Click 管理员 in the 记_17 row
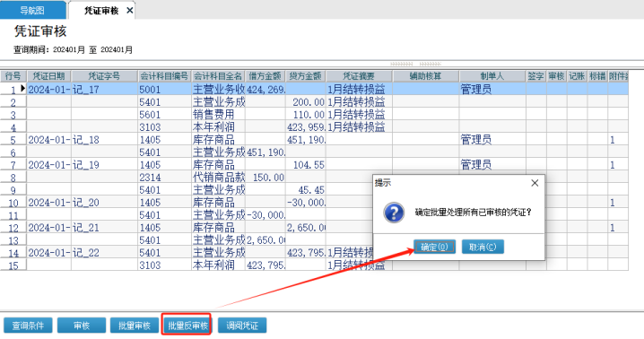644x339 pixels. coord(492,89)
